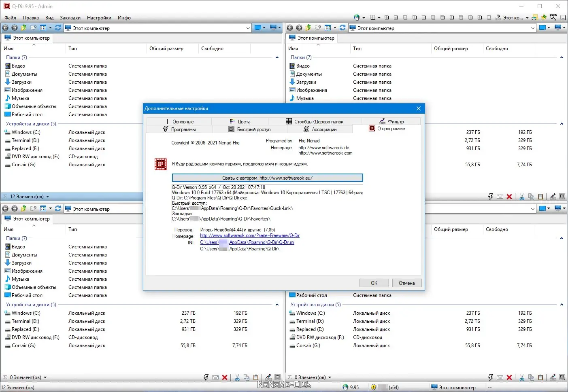Image resolution: width=568 pixels, height=392 pixels.
Task: Click cut scissors in bottom-left pane status bar
Action: (x=237, y=377)
